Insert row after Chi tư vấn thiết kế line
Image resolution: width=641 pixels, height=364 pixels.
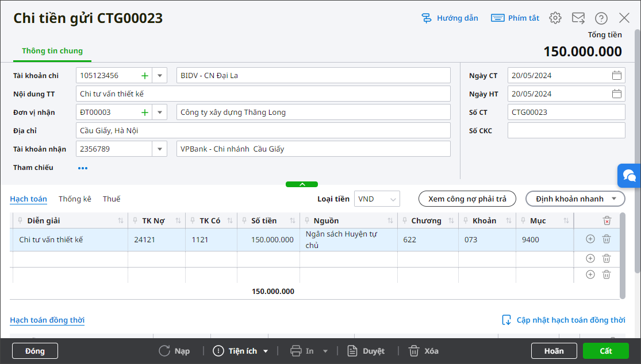[x=590, y=239]
